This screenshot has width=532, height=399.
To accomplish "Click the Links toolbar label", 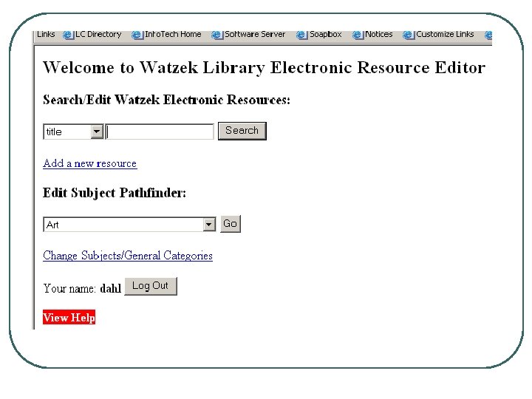I will pyautogui.click(x=46, y=34).
